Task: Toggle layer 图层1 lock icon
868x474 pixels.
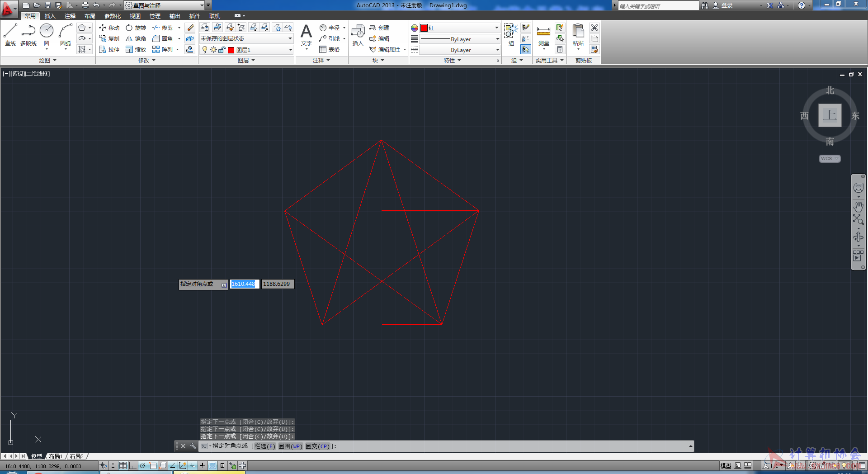Action: tap(222, 50)
